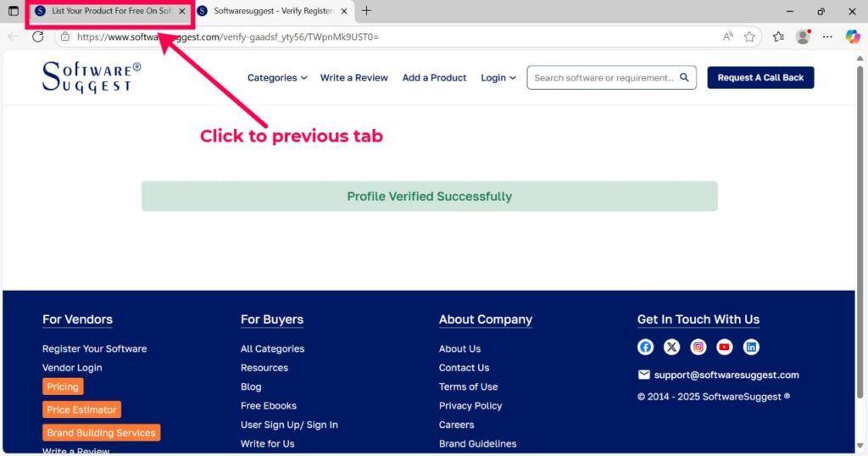The width and height of the screenshot is (868, 456).
Task: View site information lock icon
Action: [65, 37]
